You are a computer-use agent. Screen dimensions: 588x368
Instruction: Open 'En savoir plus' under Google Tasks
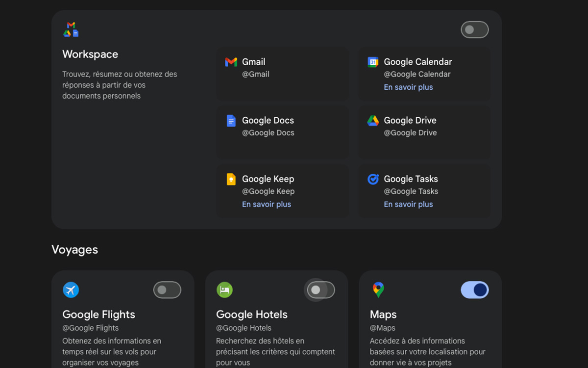(x=408, y=205)
